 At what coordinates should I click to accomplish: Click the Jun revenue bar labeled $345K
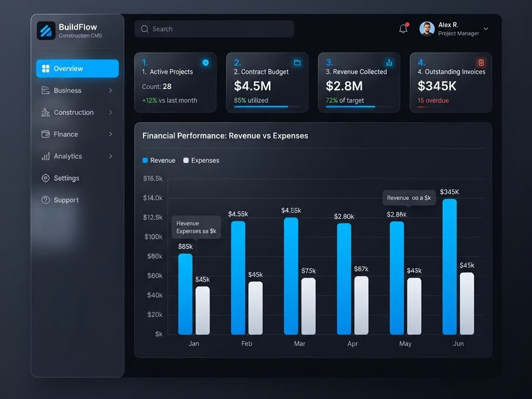point(450,267)
